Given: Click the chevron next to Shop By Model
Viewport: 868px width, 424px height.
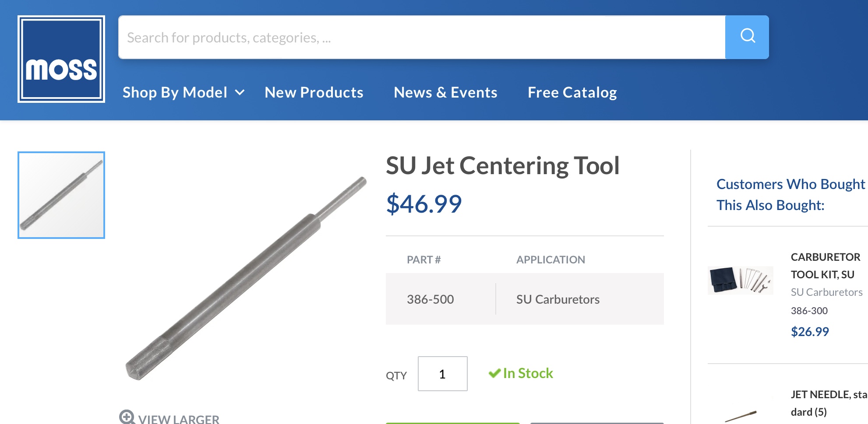Looking at the screenshot, I should click(240, 92).
